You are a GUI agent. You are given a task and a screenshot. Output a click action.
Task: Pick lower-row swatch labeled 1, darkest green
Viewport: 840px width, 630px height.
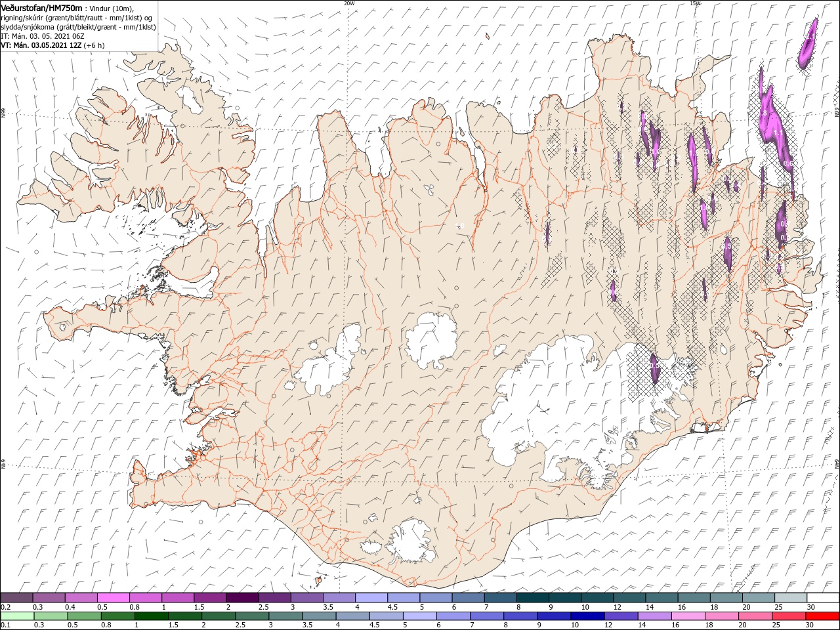click(151, 616)
